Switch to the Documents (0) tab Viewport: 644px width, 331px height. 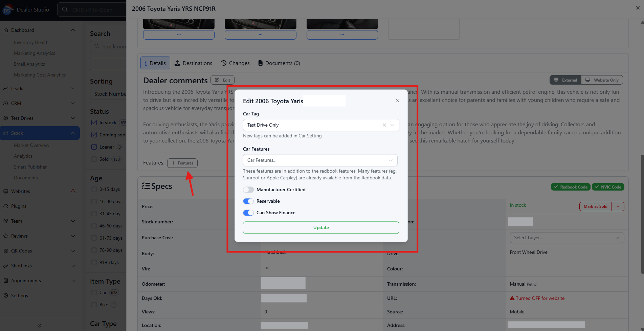(279, 63)
